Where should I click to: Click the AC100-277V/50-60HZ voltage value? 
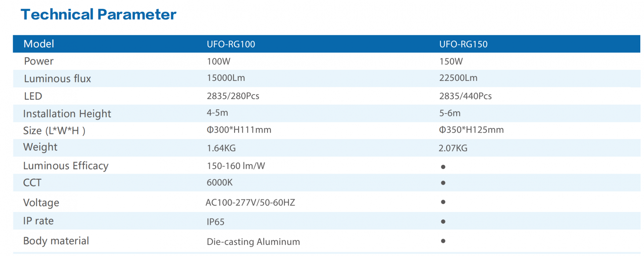point(250,203)
